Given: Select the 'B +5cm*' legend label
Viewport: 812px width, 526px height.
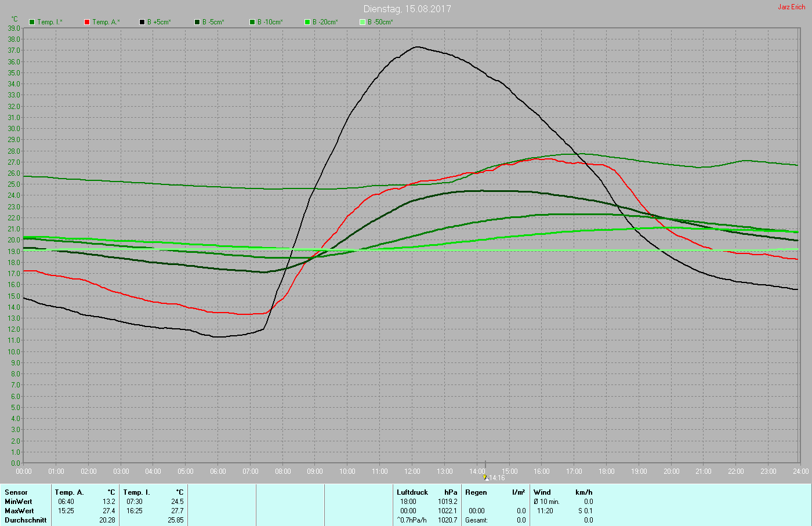Looking at the screenshot, I should [x=159, y=22].
